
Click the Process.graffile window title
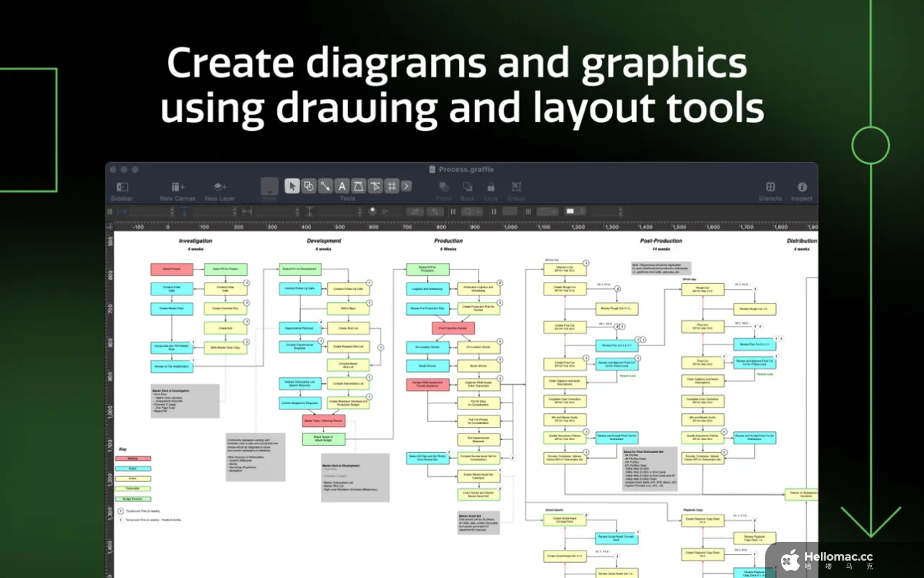point(466,170)
